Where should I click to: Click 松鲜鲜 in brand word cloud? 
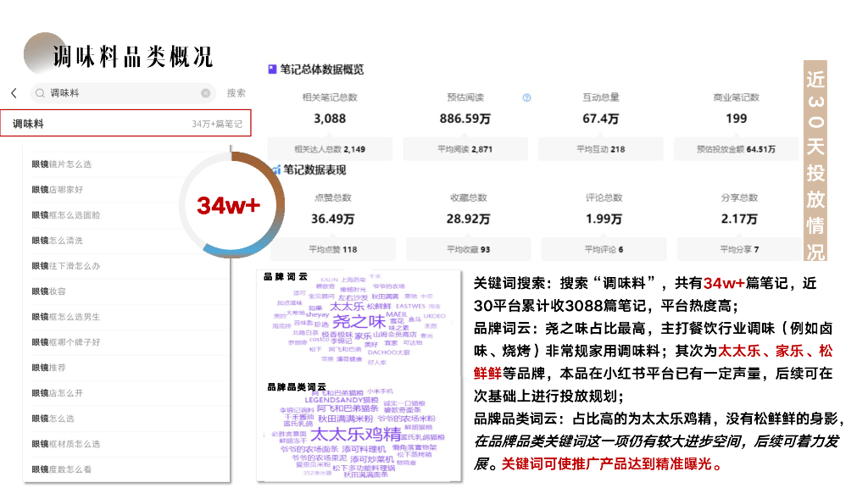[379, 306]
